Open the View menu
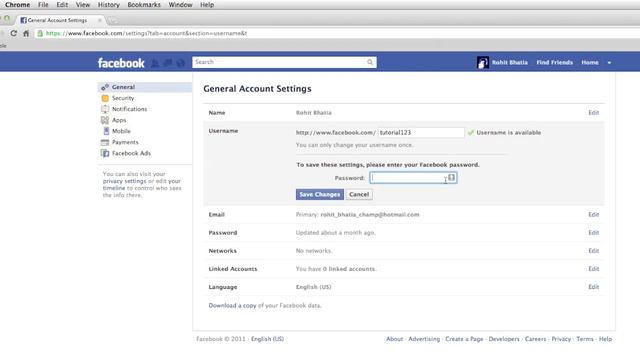Image resolution: width=640 pixels, height=360 pixels. [82, 5]
